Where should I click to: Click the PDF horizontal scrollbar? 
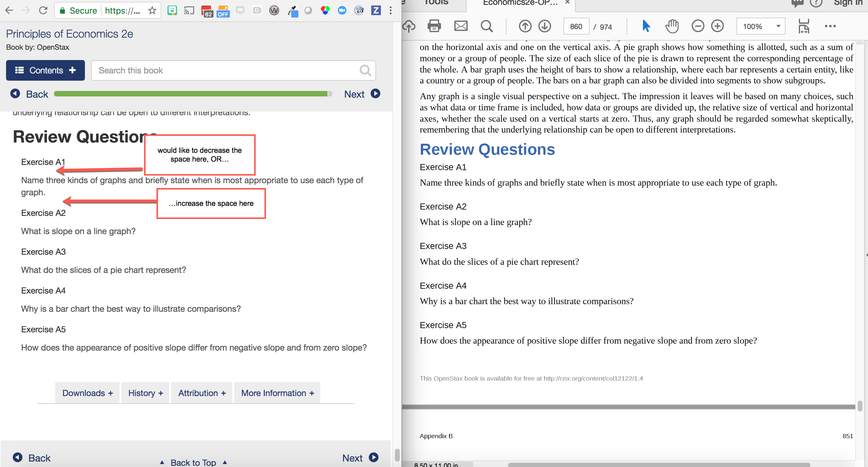[659, 465]
